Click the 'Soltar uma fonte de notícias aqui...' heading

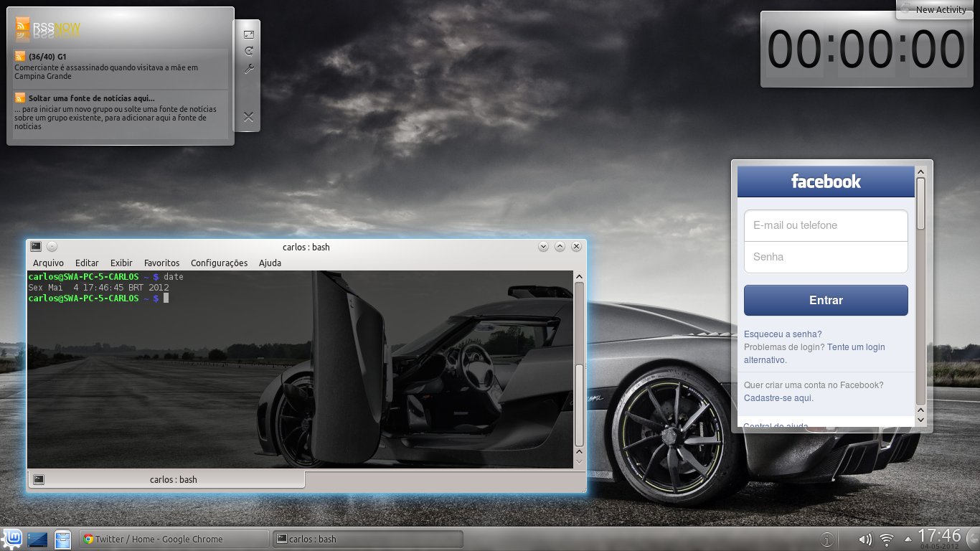pyautogui.click(x=91, y=98)
